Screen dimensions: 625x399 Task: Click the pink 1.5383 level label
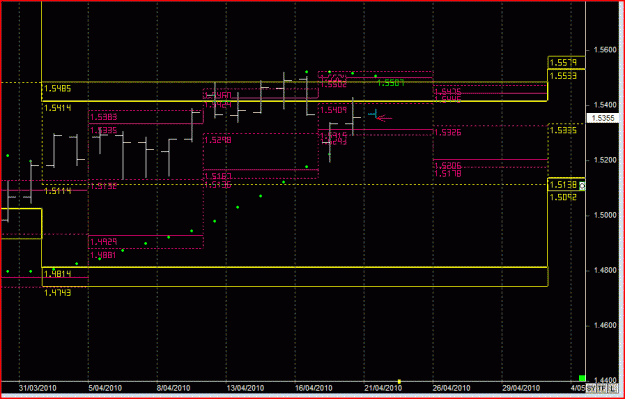[104, 117]
